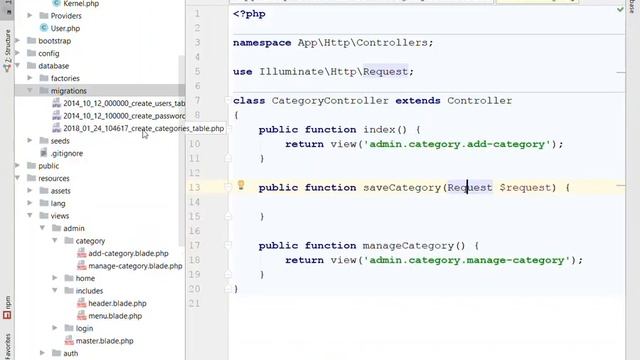The width and height of the screenshot is (640, 360).
Task: Click the create_categories migration PHP file icon
Action: click(x=56, y=128)
